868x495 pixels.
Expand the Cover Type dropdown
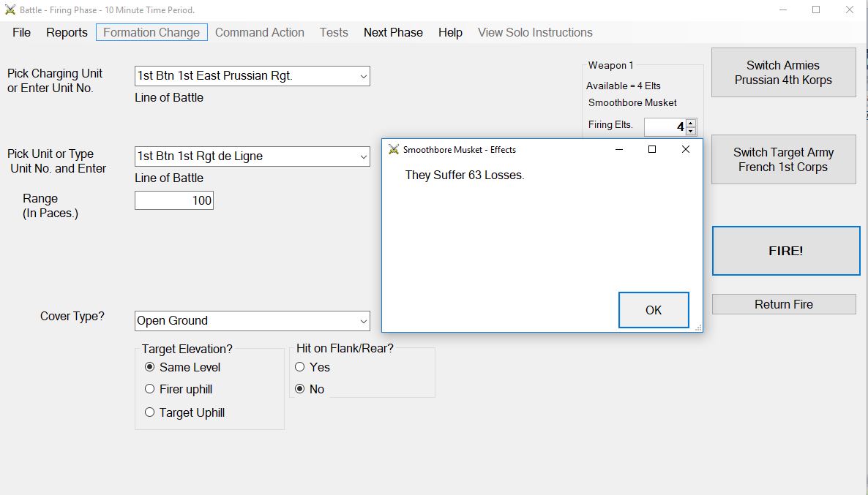(x=363, y=321)
